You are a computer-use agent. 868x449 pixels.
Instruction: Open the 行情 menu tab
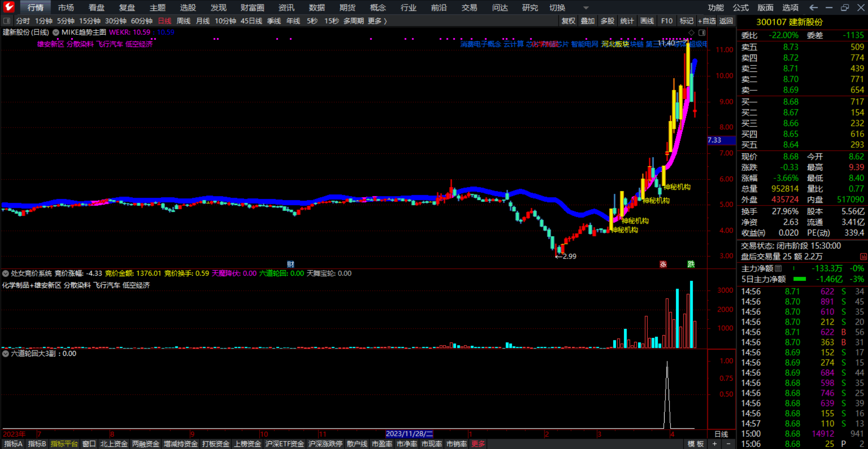click(x=35, y=8)
